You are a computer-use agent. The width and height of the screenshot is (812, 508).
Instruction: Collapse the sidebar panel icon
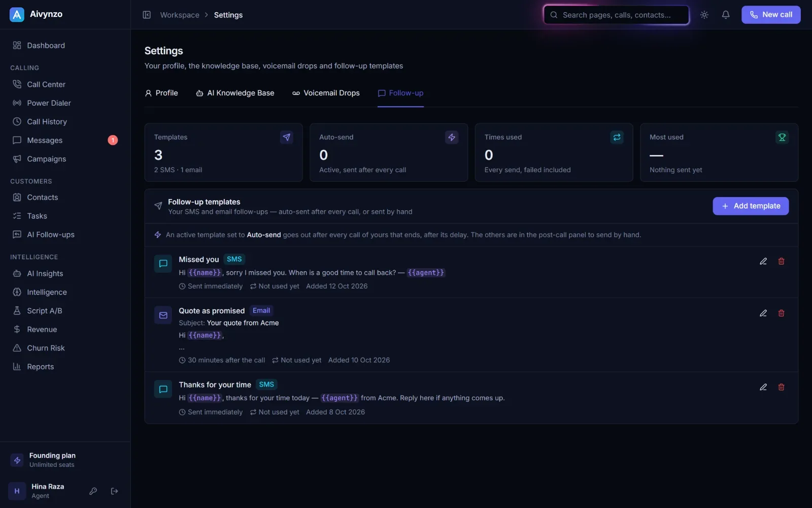[x=147, y=15]
